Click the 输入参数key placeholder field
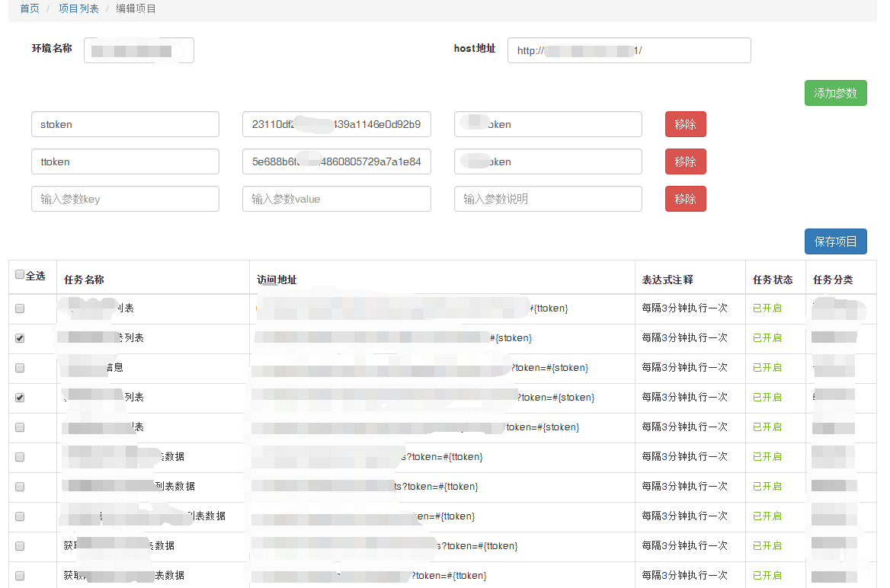This screenshot has width=890, height=588. tap(126, 200)
